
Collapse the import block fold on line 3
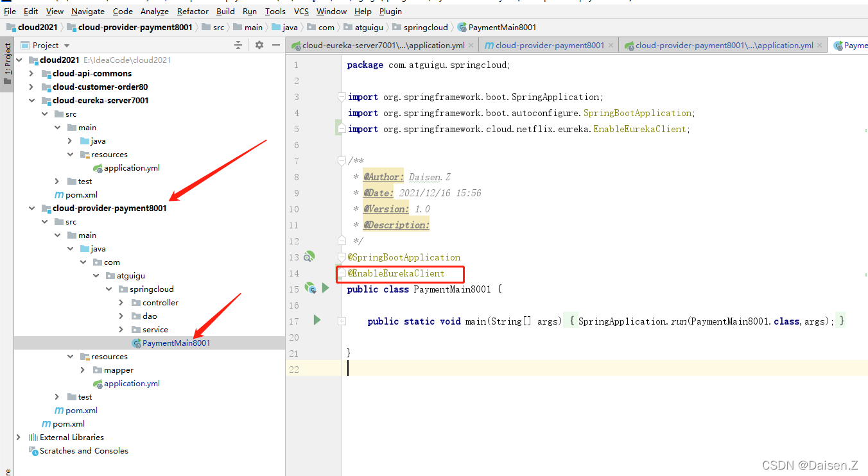tap(342, 97)
